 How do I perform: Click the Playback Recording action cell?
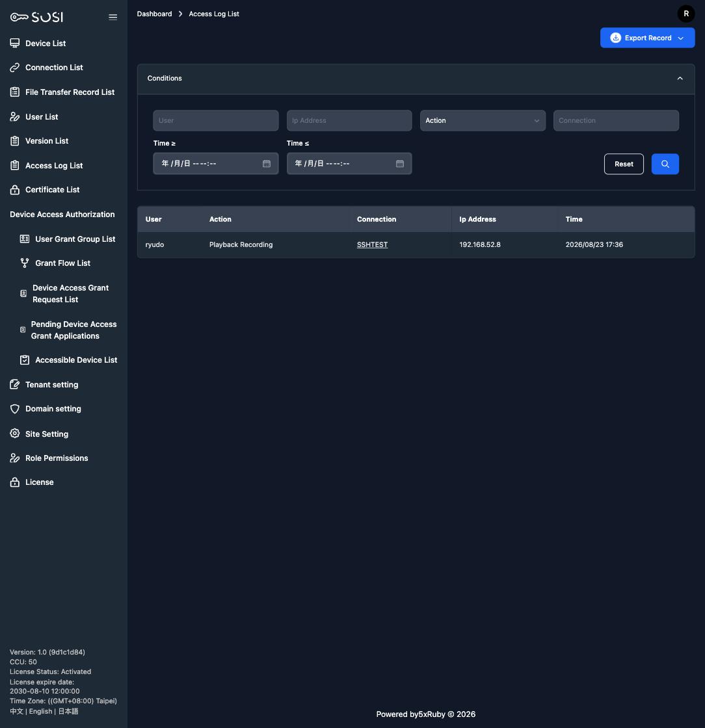click(x=241, y=244)
